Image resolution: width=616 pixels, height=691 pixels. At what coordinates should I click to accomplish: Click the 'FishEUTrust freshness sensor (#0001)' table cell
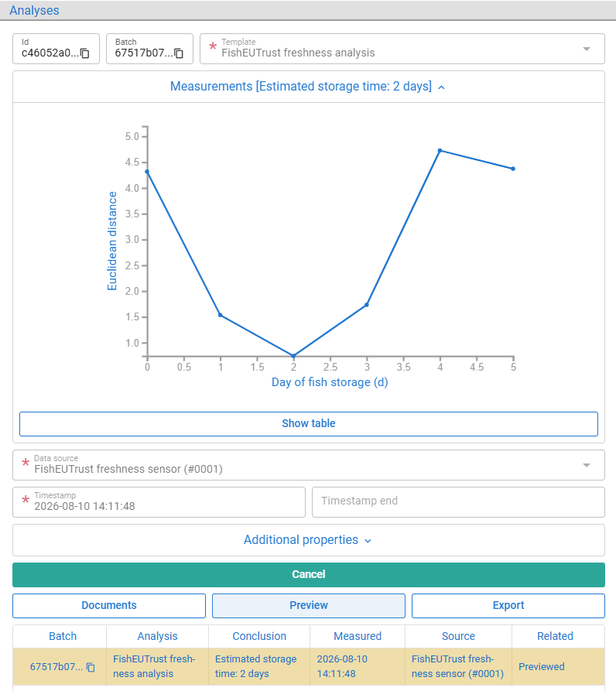click(458, 666)
